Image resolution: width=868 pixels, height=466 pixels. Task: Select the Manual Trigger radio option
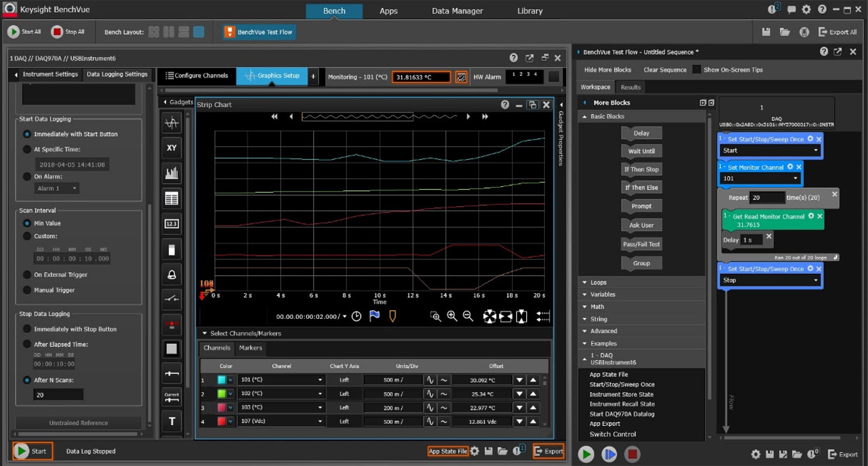pyautogui.click(x=27, y=290)
